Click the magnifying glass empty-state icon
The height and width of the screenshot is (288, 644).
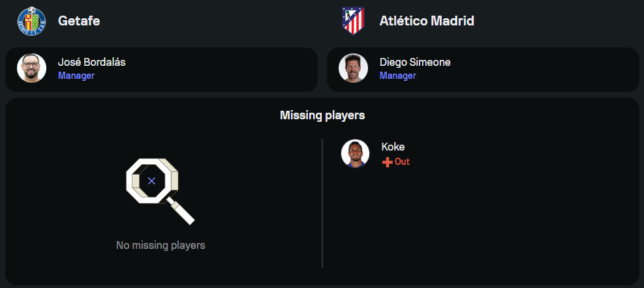(x=159, y=190)
